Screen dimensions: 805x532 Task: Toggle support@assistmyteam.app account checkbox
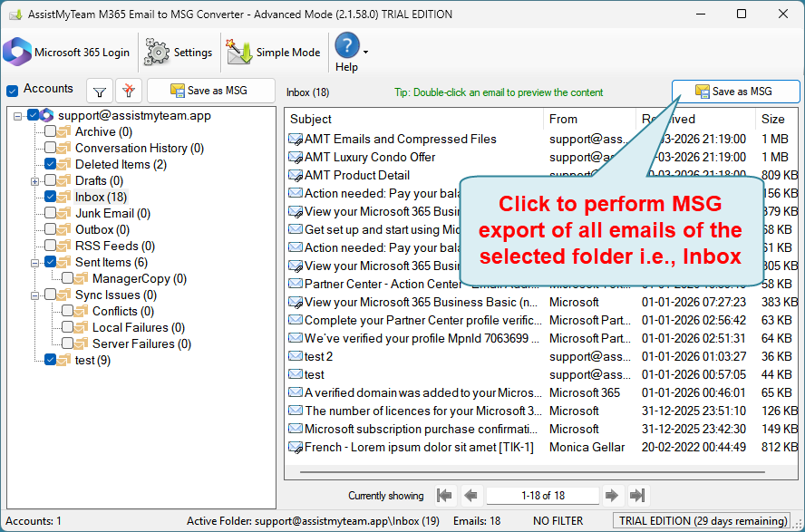34,115
